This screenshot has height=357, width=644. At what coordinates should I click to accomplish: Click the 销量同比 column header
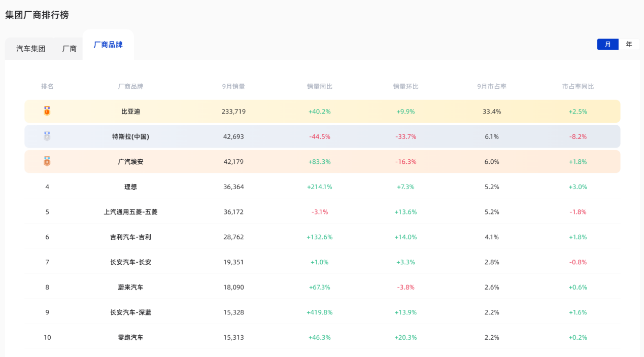coord(320,86)
